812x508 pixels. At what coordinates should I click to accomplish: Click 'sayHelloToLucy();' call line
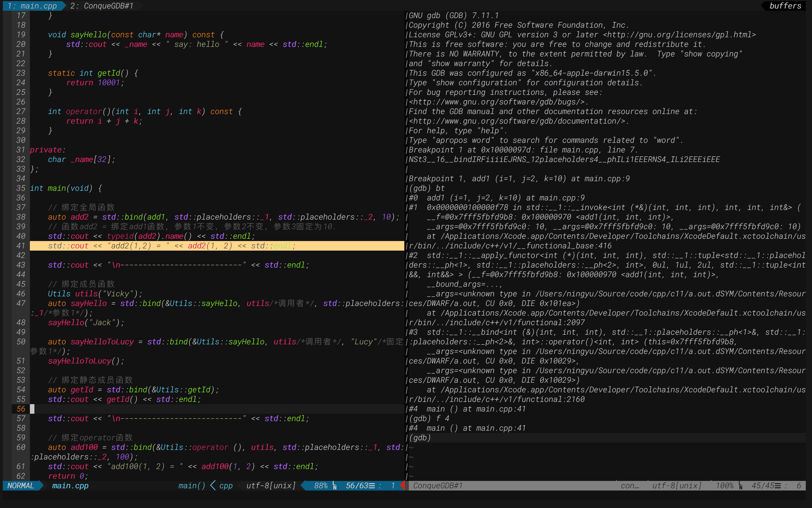[x=86, y=361]
